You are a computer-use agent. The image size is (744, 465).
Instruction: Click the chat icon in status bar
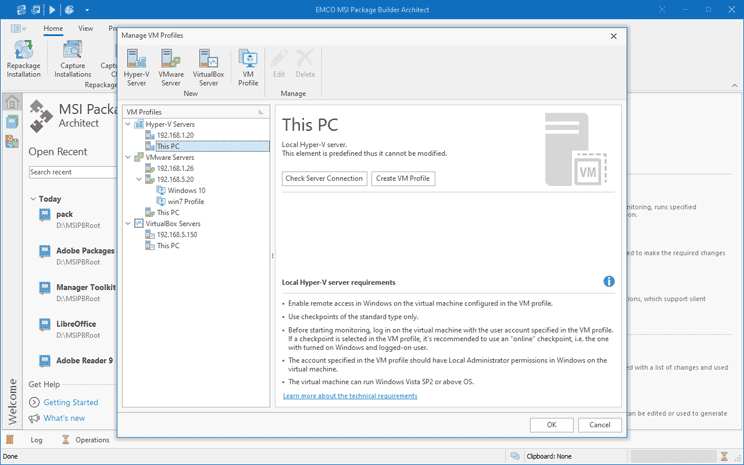point(514,456)
